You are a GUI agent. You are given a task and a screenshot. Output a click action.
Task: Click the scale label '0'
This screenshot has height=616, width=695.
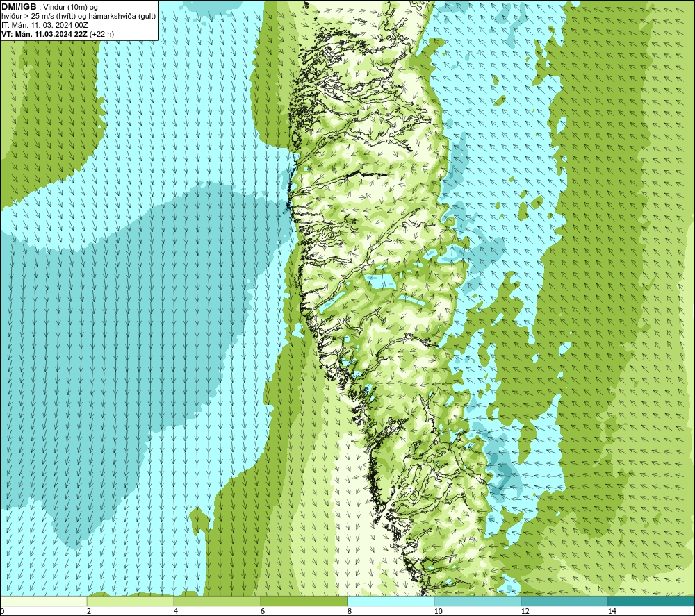point(2,611)
